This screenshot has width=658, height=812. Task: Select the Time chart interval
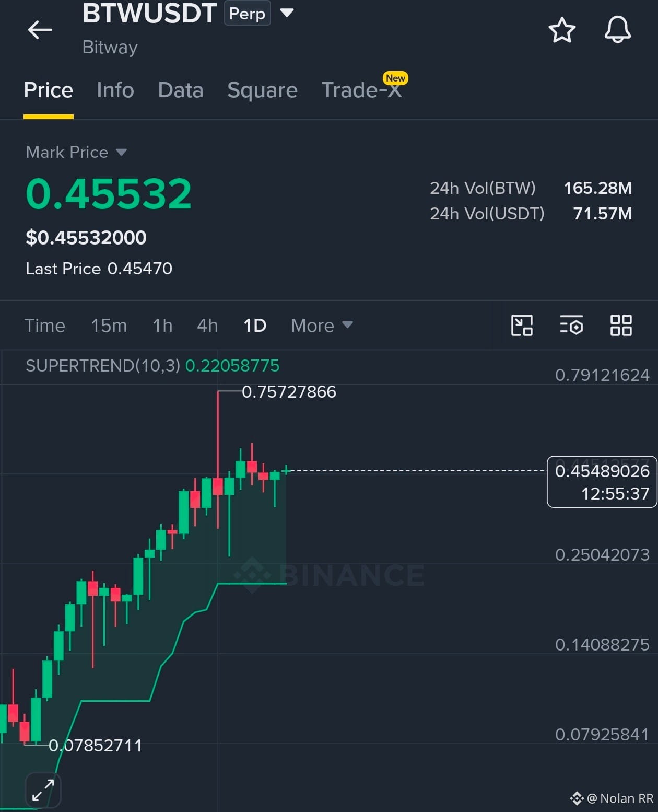(x=45, y=326)
